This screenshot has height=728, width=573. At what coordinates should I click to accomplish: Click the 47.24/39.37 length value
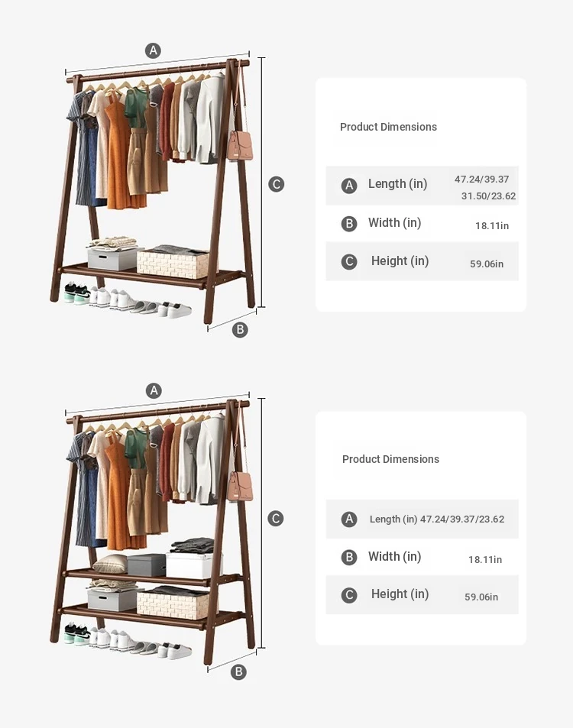pos(481,180)
